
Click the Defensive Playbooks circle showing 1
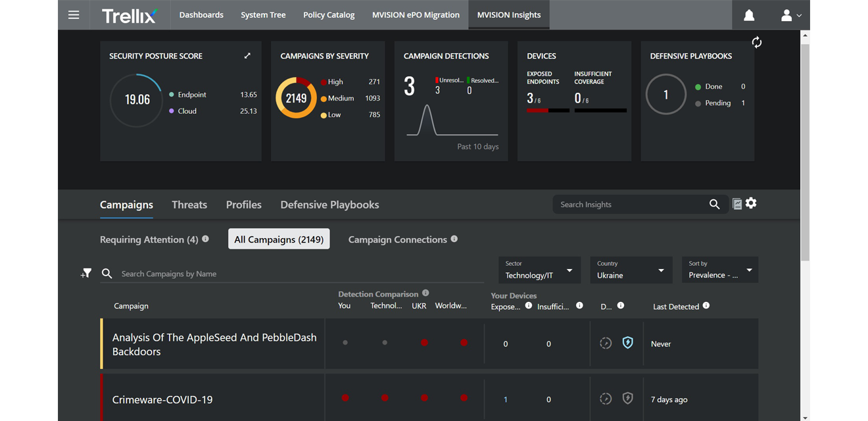pyautogui.click(x=666, y=95)
